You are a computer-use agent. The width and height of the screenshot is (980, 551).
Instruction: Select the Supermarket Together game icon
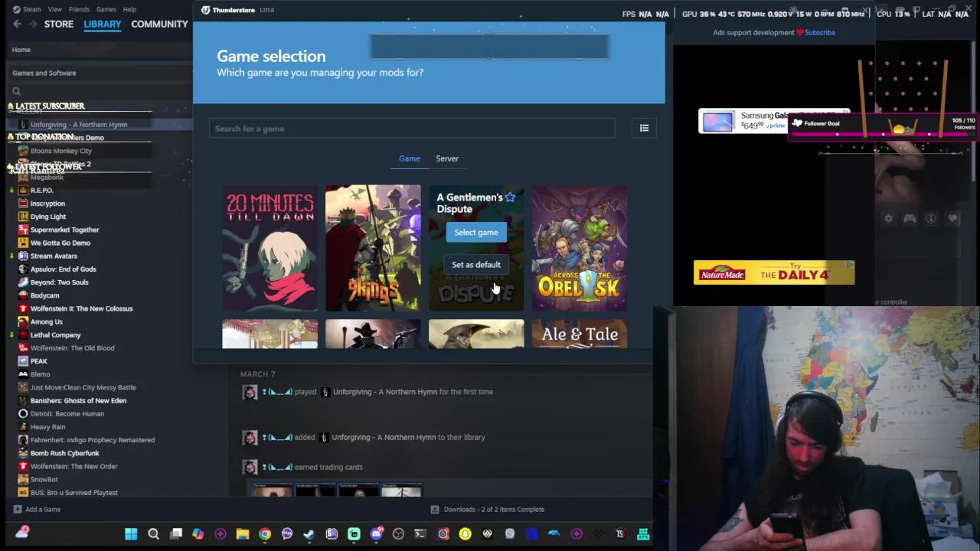pyautogui.click(x=23, y=230)
